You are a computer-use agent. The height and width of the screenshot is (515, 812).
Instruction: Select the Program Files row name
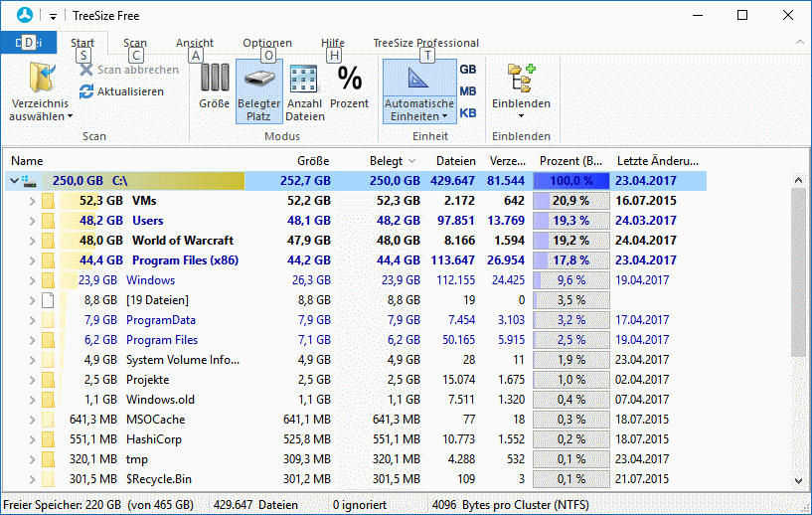click(162, 340)
